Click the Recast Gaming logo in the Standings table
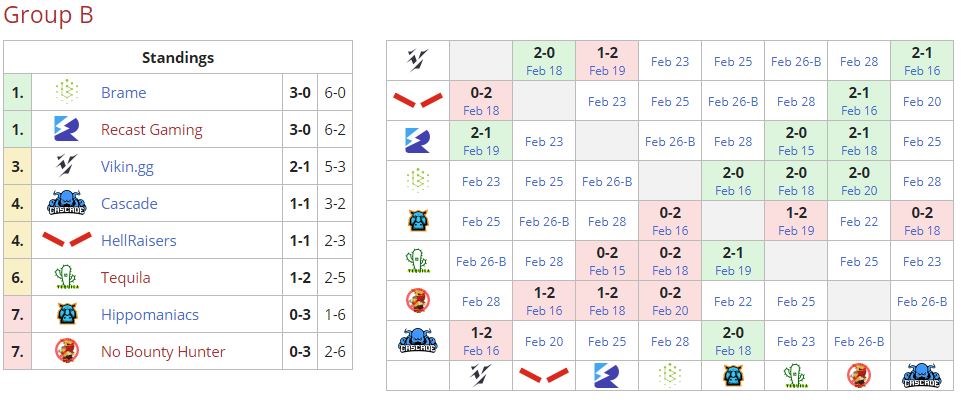 66,129
